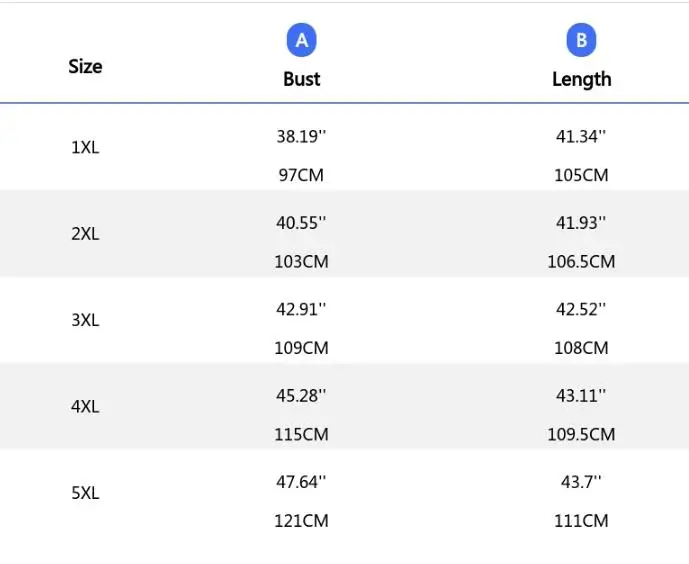Select the Size column header
689x564 pixels.
[x=85, y=67]
